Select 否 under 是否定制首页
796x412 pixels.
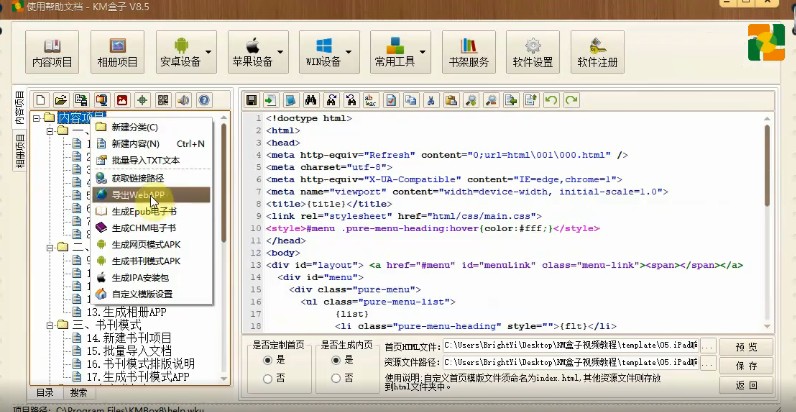tap(268, 379)
